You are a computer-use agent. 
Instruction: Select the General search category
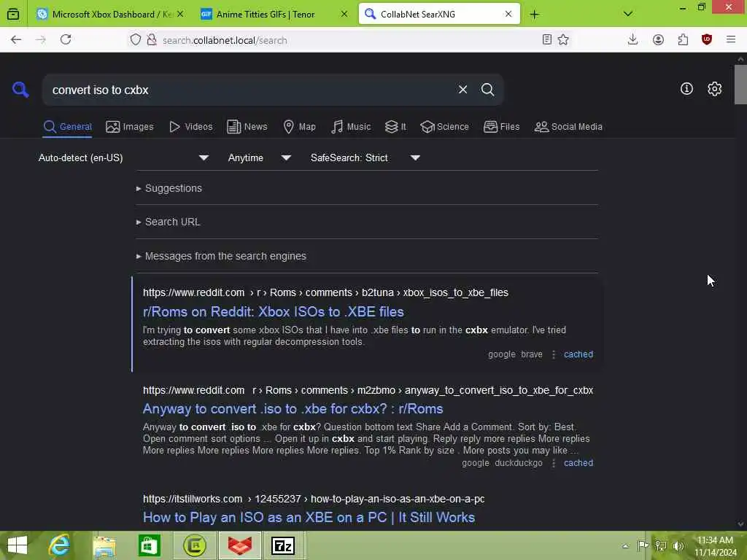(x=67, y=127)
